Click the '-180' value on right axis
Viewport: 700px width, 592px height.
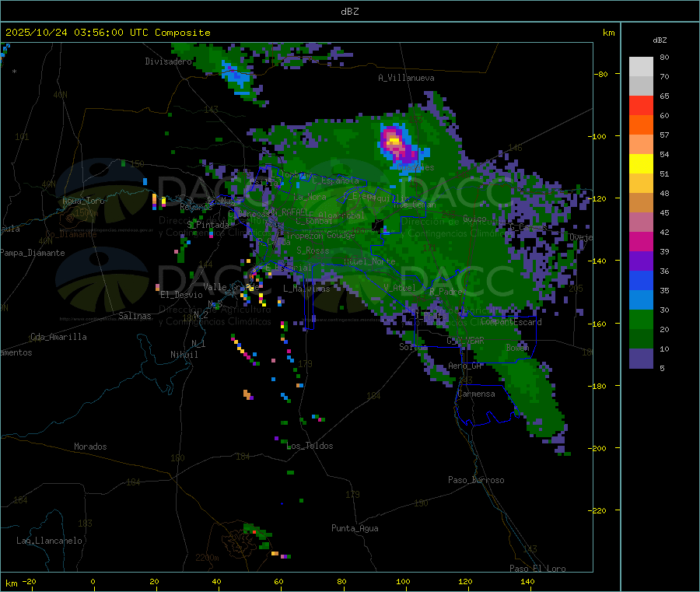click(x=598, y=386)
